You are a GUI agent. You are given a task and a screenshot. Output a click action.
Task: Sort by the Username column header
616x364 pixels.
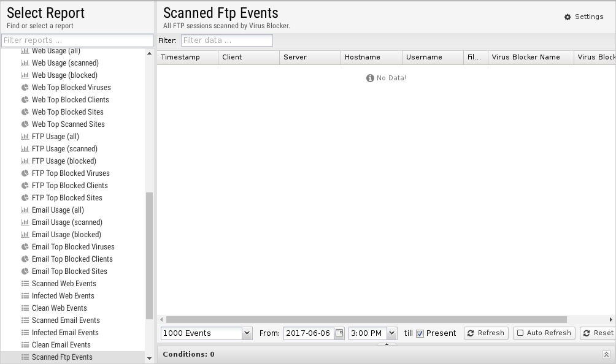pyautogui.click(x=433, y=57)
